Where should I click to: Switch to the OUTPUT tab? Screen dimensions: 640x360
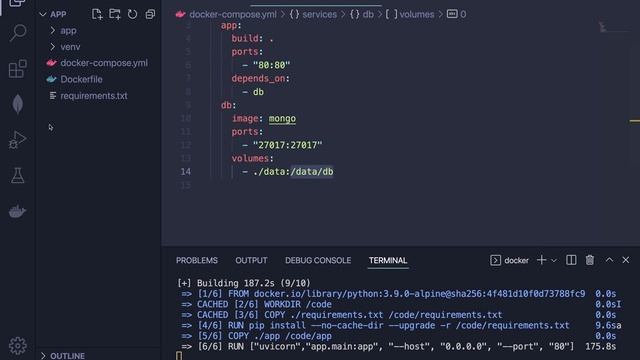[x=251, y=260]
